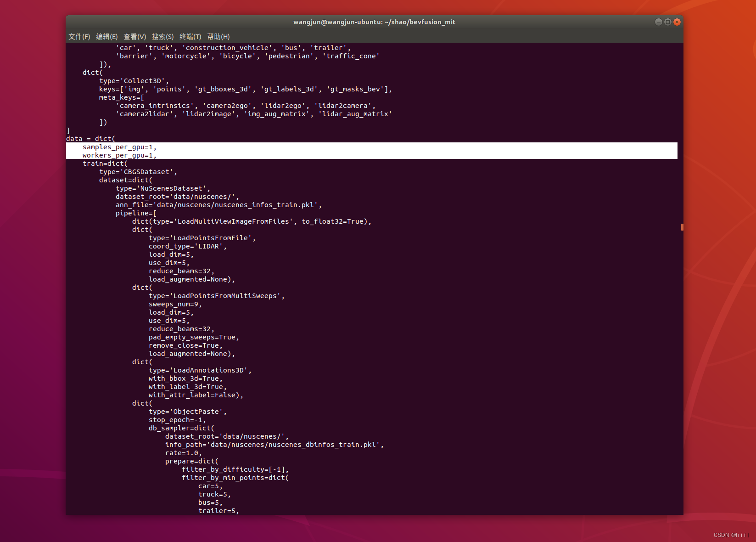Click the 'with_label_3d=True,' line

click(188, 387)
